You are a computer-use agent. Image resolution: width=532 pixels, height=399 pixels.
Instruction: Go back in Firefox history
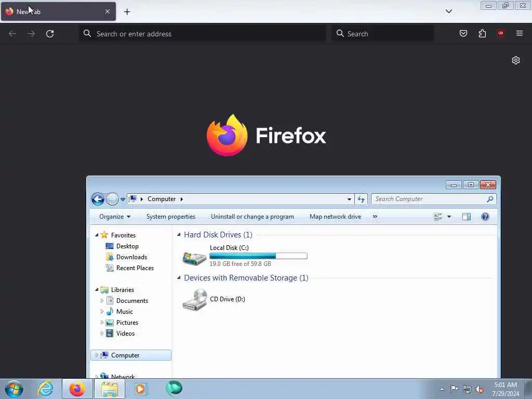point(12,34)
